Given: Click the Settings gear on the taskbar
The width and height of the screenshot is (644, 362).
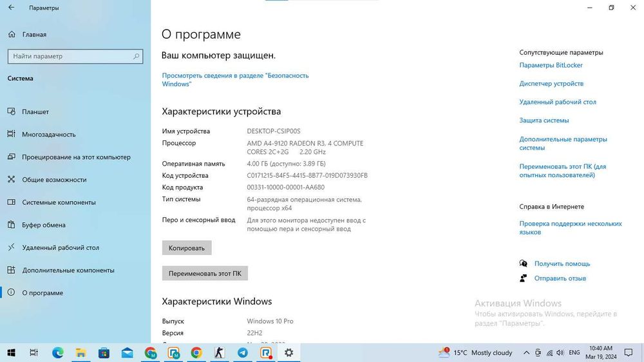Looking at the screenshot, I should click(289, 352).
